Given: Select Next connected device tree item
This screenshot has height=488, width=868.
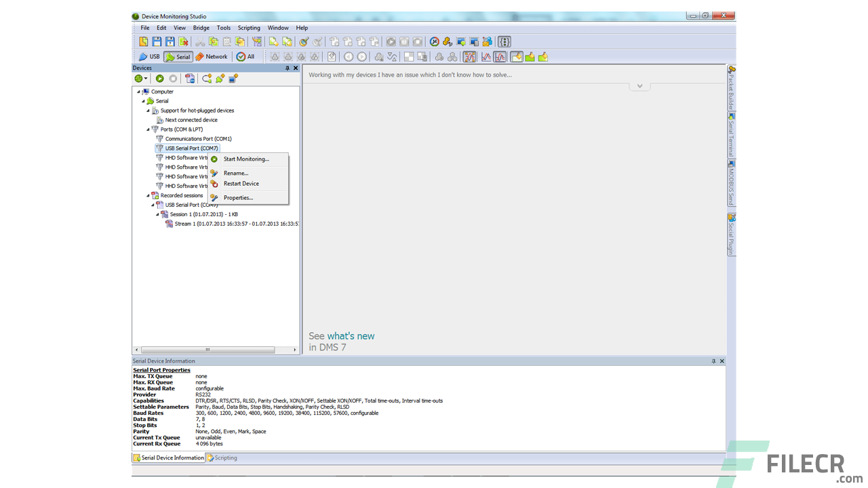Looking at the screenshot, I should [191, 120].
